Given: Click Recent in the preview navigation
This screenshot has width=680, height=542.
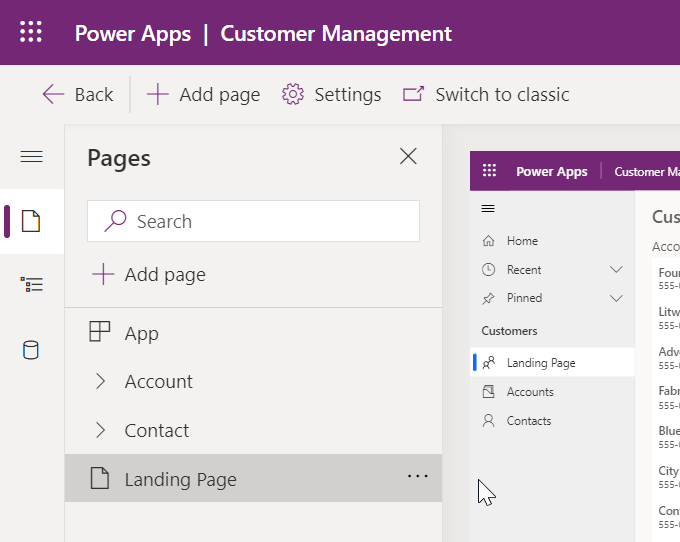Looking at the screenshot, I should click(x=552, y=270).
